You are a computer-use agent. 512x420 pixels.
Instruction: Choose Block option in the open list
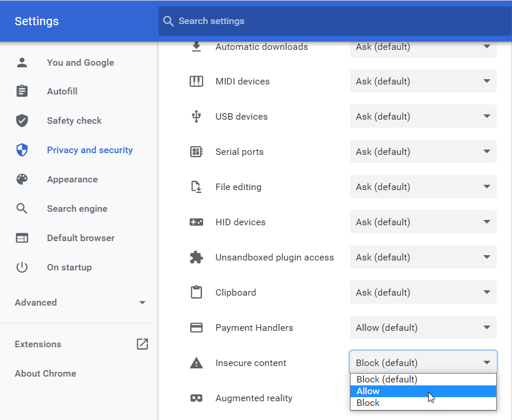[423, 403]
